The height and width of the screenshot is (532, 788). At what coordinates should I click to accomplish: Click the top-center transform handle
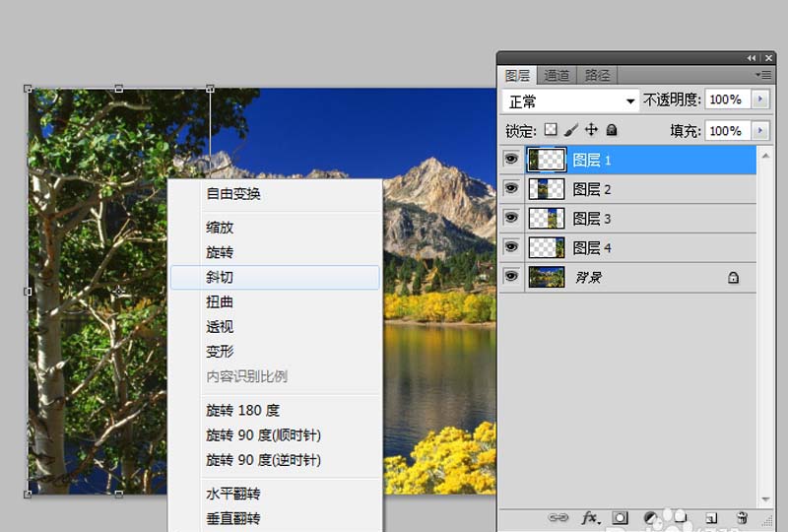coord(118,89)
